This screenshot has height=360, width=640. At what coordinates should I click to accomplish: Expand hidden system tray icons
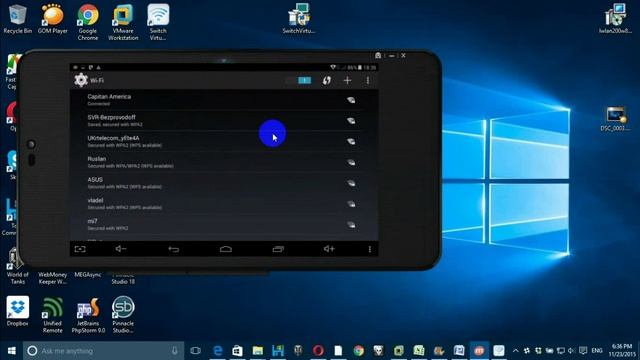516,351
